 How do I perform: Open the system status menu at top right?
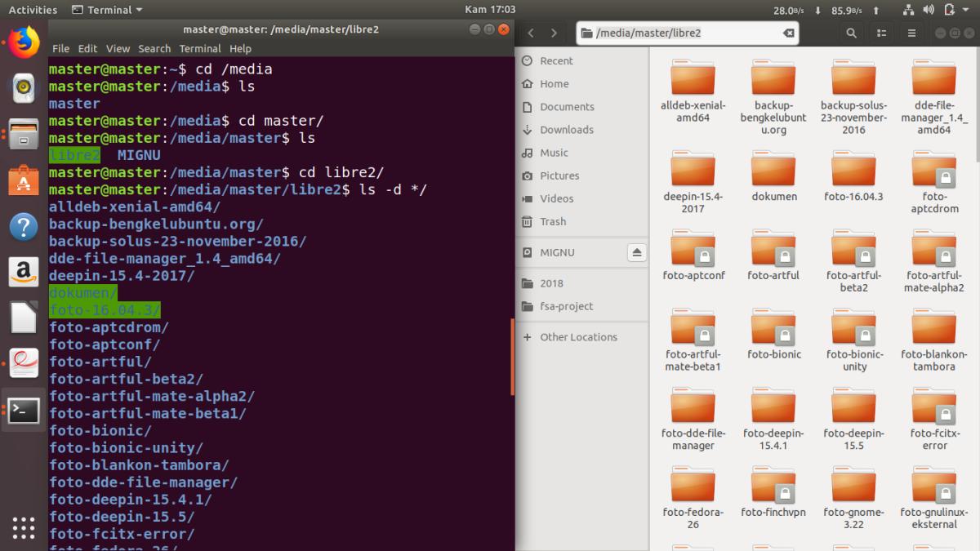(950, 9)
